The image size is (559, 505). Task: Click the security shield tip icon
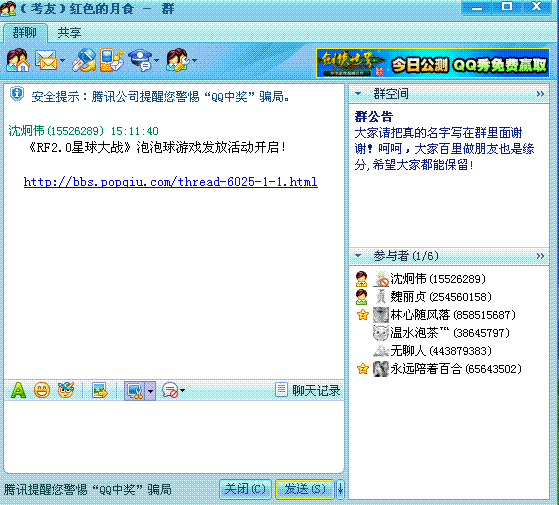tap(17, 94)
